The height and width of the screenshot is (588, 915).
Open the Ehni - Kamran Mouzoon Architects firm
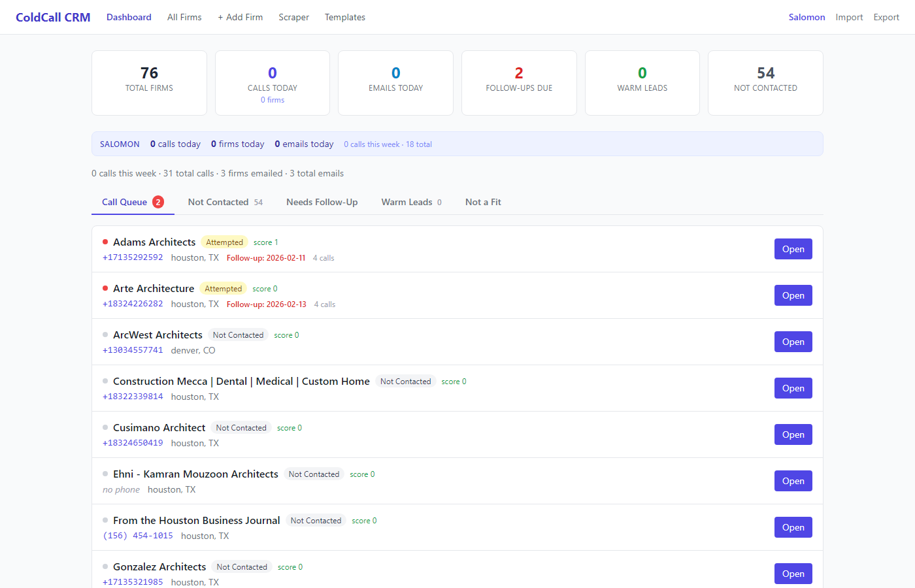(x=793, y=481)
